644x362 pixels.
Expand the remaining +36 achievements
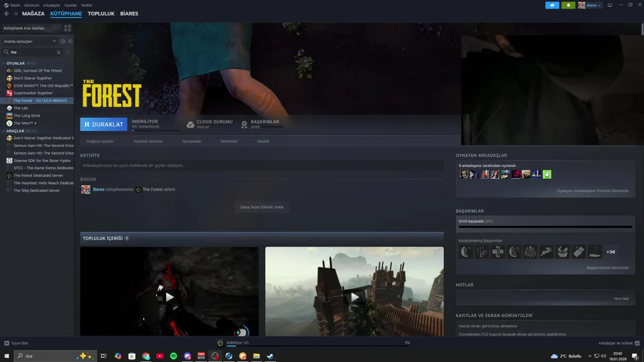coord(611,252)
